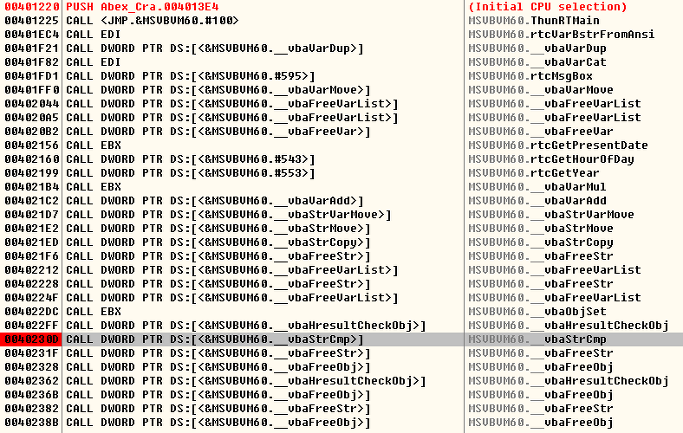Click the PUSH Abex_Cra.004013E4 instruction
Screen dimensions: 683x433
142,7
